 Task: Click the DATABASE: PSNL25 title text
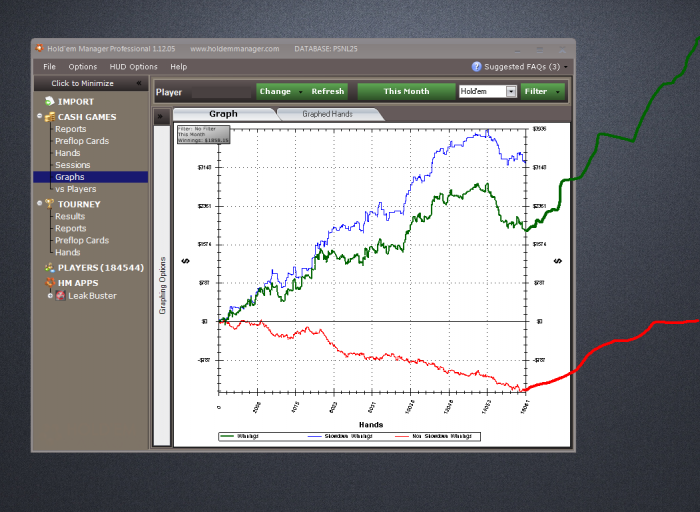tap(326, 49)
